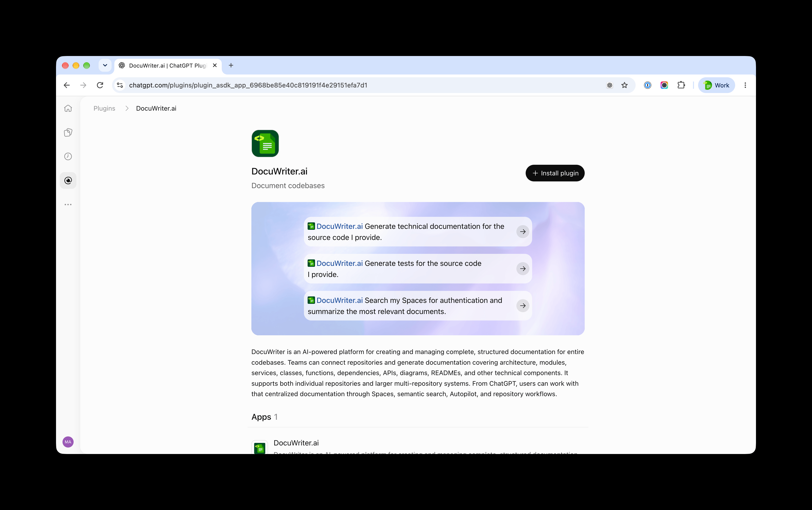
Task: Open the Home icon in the sidebar
Action: click(x=68, y=108)
